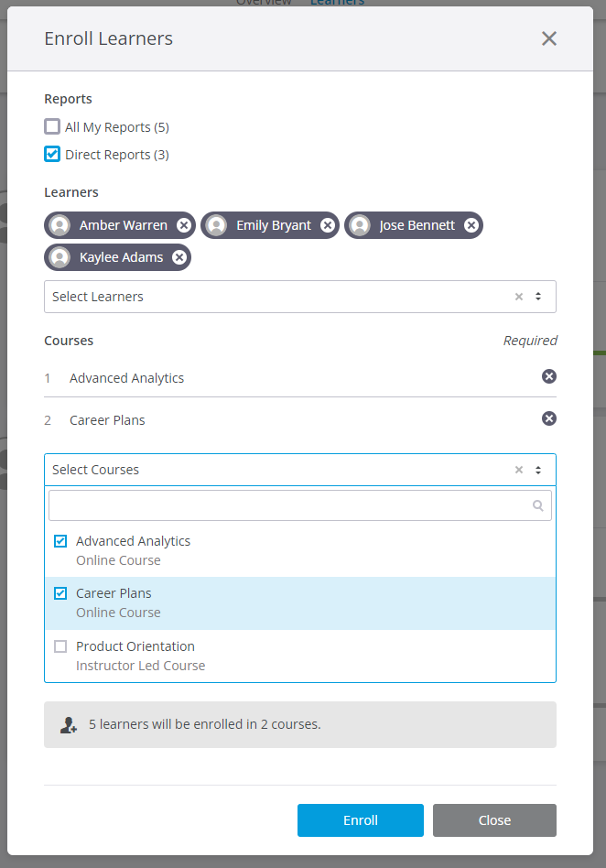The height and width of the screenshot is (868, 606).
Task: Click the gray Close button
Action: 494,820
